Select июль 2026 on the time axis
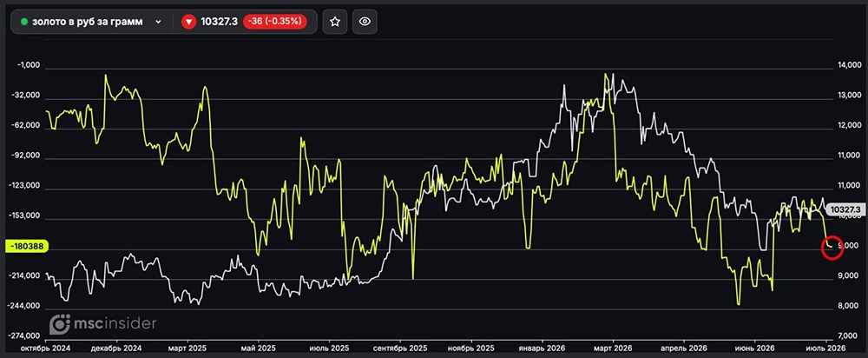 [x=825, y=348]
